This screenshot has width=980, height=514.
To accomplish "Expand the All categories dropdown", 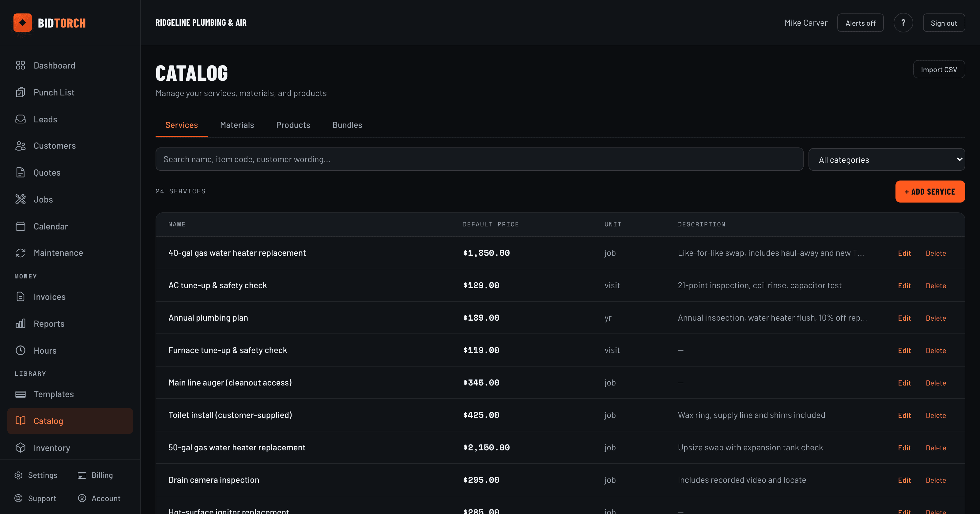I will tap(886, 160).
